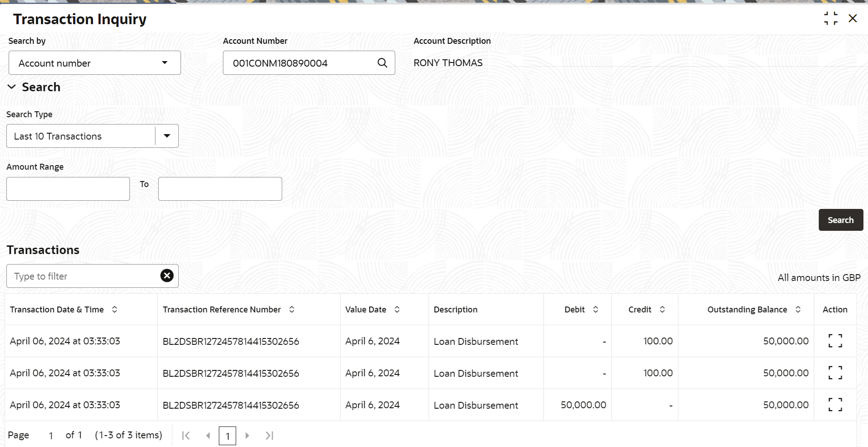Focus the Amount Range from field

[68, 189]
